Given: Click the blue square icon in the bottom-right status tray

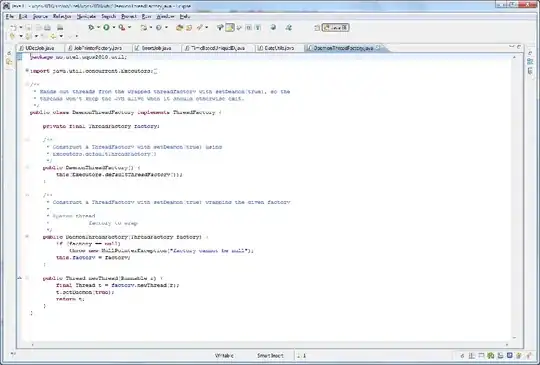Looking at the screenshot, I should (509, 355).
